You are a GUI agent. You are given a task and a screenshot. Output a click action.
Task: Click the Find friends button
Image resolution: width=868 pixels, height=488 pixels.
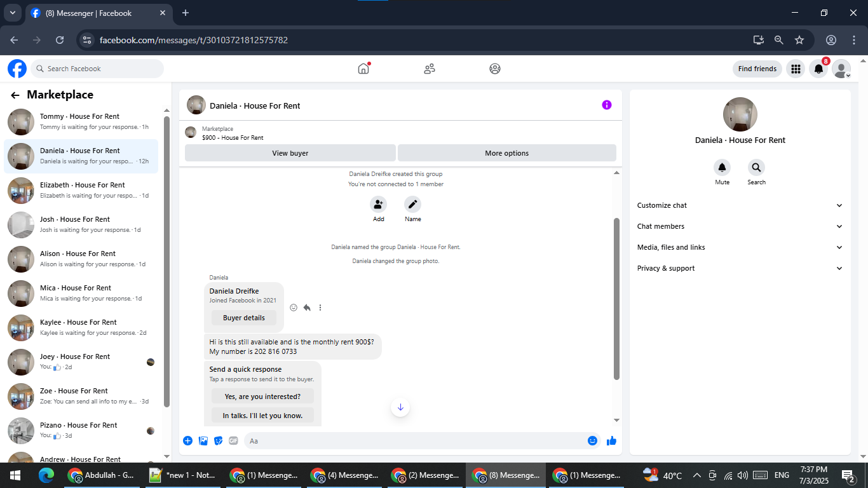pyautogui.click(x=757, y=69)
